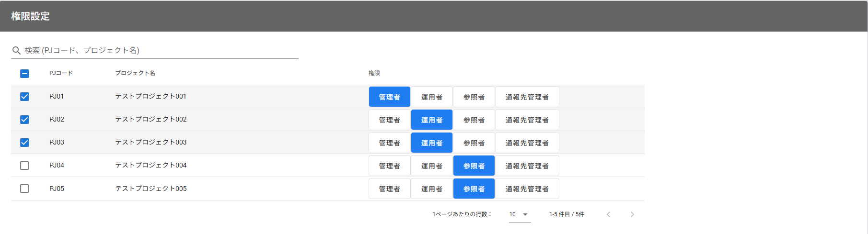Set PJ01 permission to 運用者

pyautogui.click(x=431, y=97)
